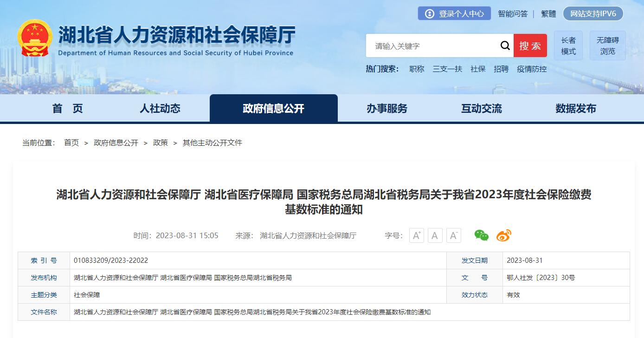Click the magnifier search icon
This screenshot has width=644, height=338.
[505, 45]
